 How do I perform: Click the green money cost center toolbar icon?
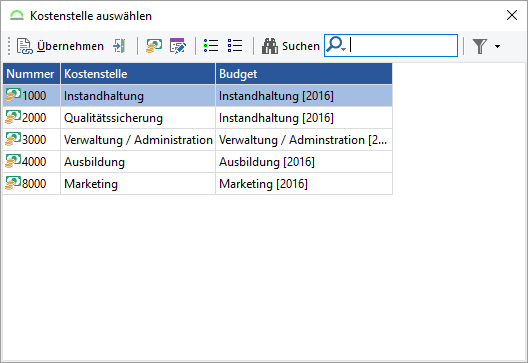pos(154,46)
